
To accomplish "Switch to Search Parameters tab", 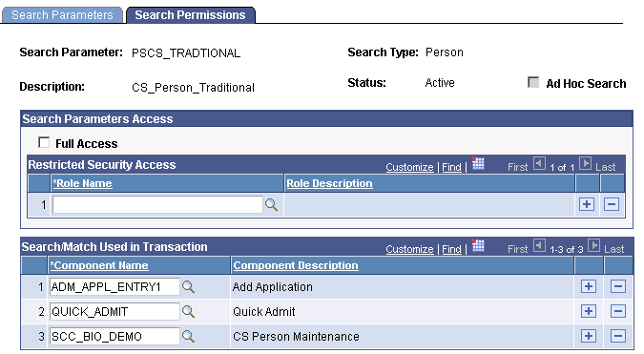I will coord(62,15).
